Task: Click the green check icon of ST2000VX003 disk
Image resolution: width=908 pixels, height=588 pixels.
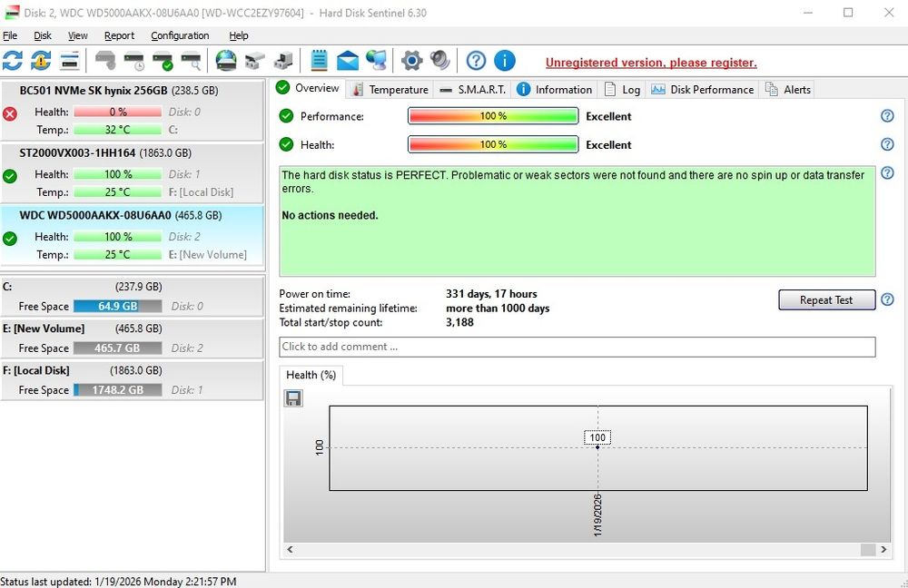Action: 10,176
